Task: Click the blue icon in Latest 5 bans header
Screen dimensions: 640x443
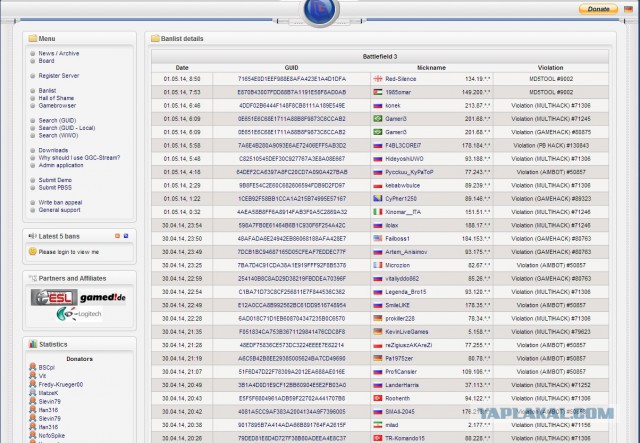Action: 126,236
